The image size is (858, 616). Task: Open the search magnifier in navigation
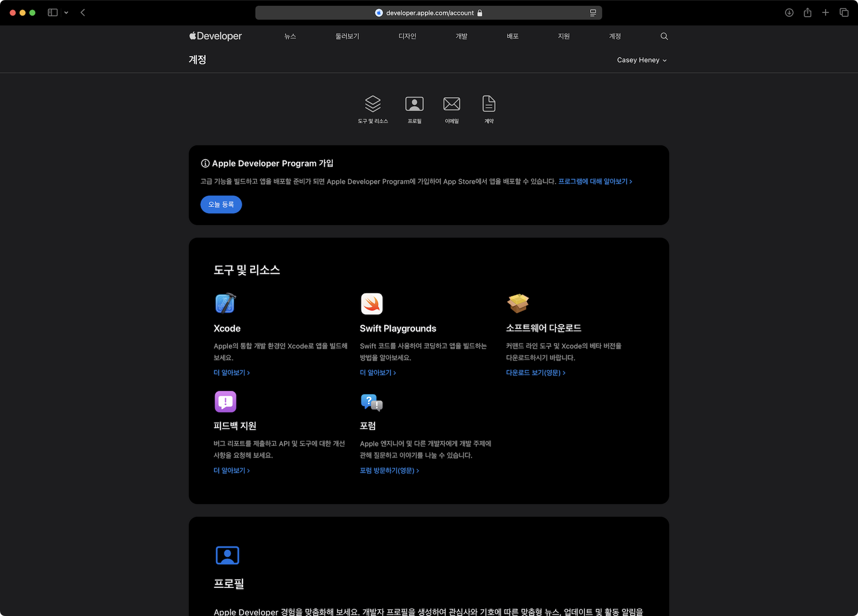[x=664, y=36]
